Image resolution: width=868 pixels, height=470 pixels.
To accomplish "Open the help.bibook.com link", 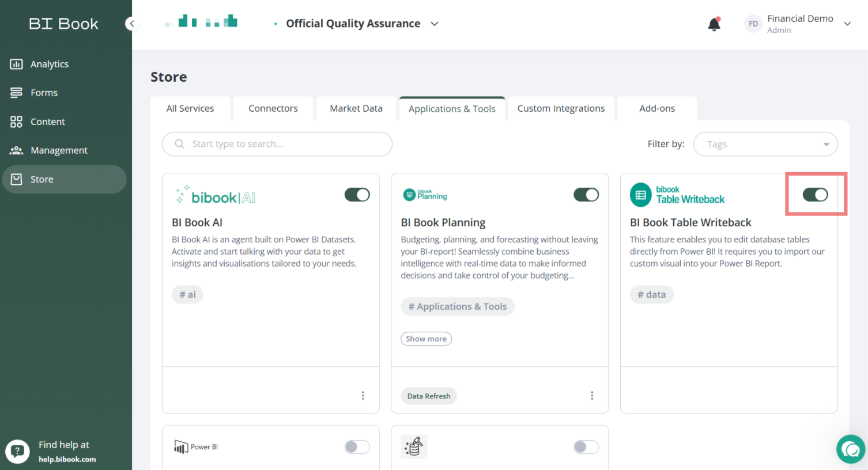I will tap(67, 459).
